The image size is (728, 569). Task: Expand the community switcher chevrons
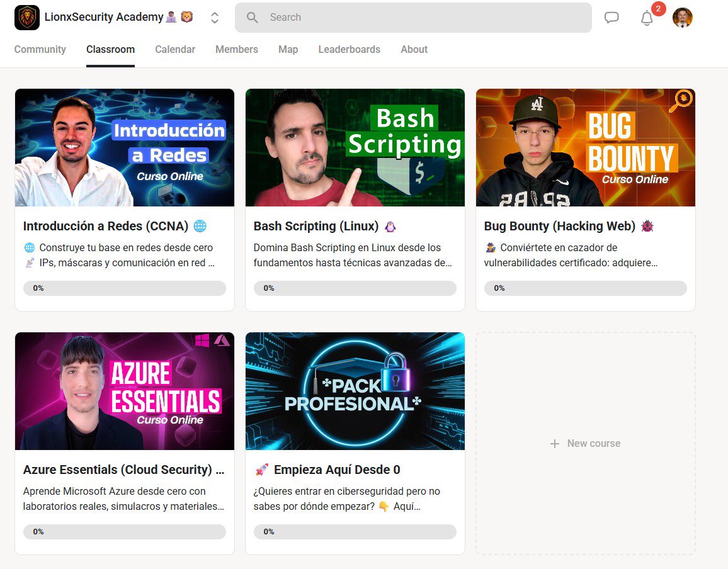pyautogui.click(x=215, y=18)
